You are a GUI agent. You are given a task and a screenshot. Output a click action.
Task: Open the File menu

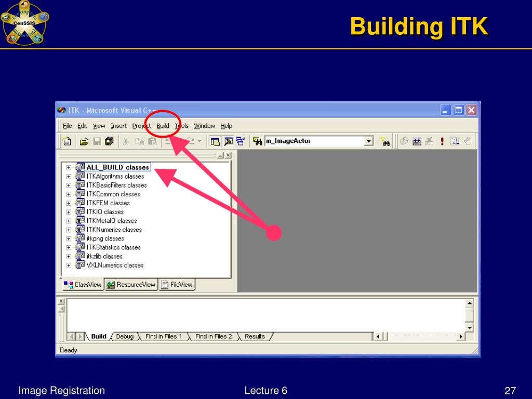tap(68, 126)
